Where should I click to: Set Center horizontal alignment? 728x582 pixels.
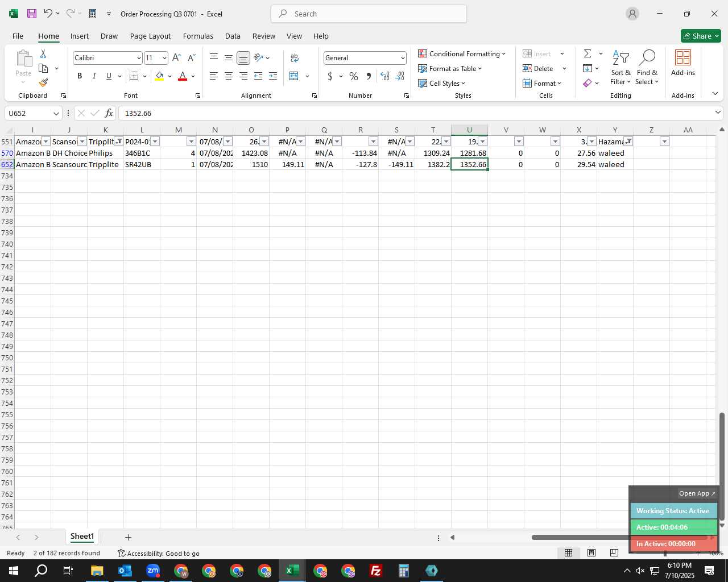pyautogui.click(x=229, y=76)
